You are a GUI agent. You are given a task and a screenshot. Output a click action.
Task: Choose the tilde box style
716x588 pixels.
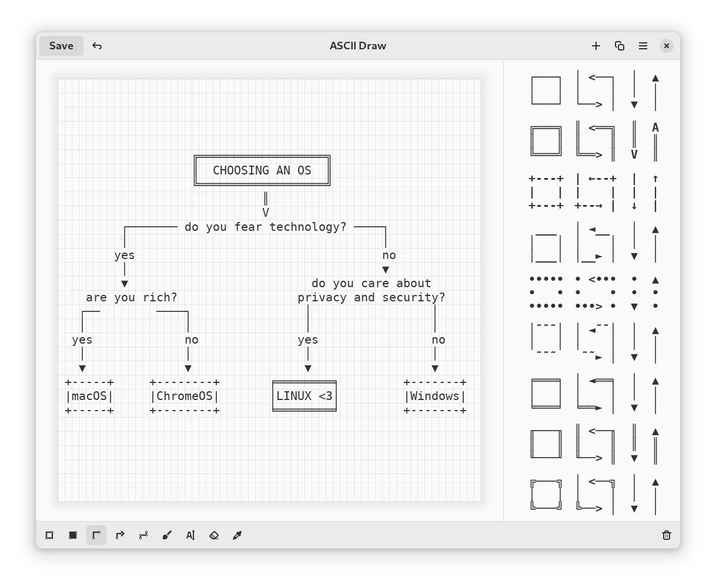[x=595, y=343]
